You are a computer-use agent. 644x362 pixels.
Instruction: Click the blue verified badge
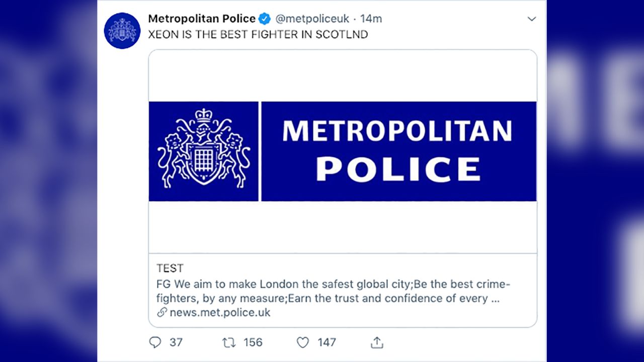(x=265, y=19)
